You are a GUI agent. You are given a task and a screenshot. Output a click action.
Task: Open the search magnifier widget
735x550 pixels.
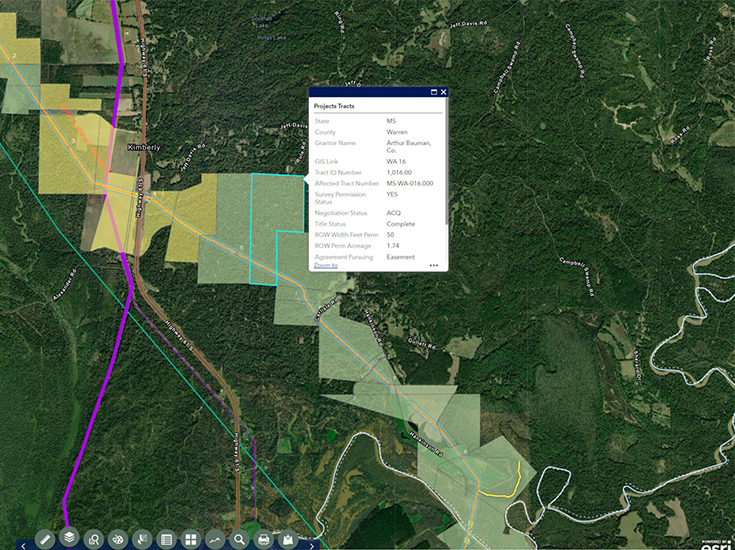240,539
